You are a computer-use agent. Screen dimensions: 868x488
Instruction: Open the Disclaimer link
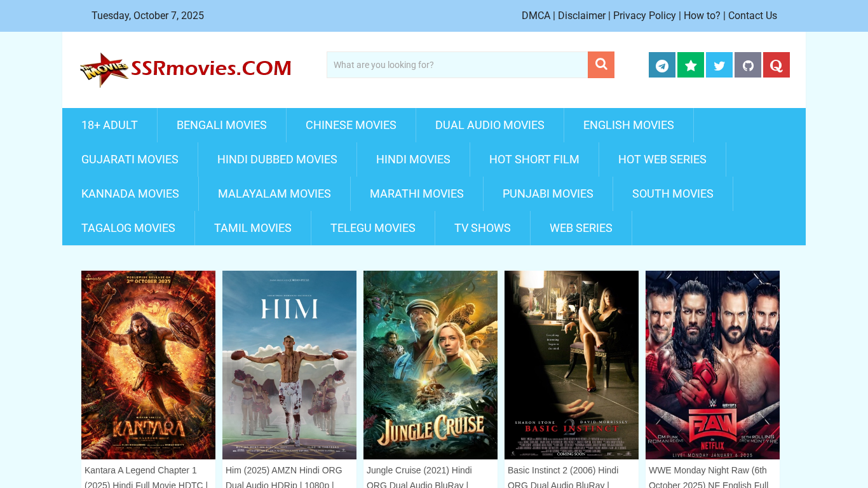(581, 16)
